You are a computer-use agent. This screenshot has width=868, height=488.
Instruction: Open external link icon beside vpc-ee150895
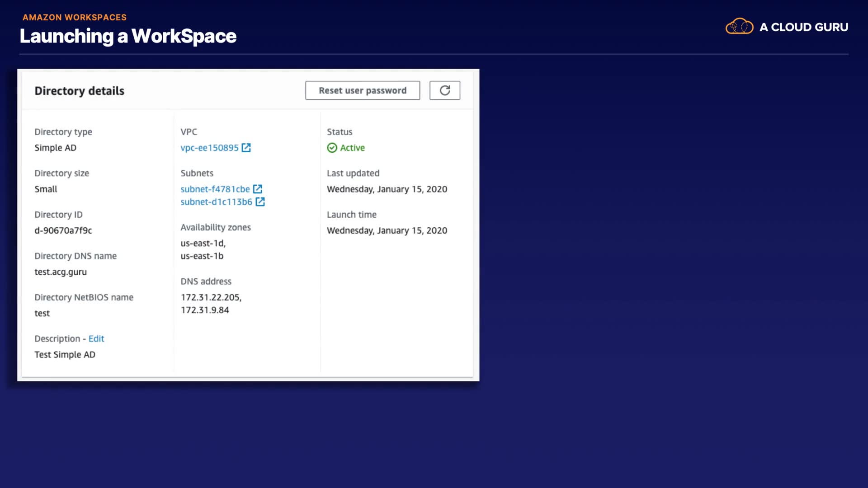246,148
